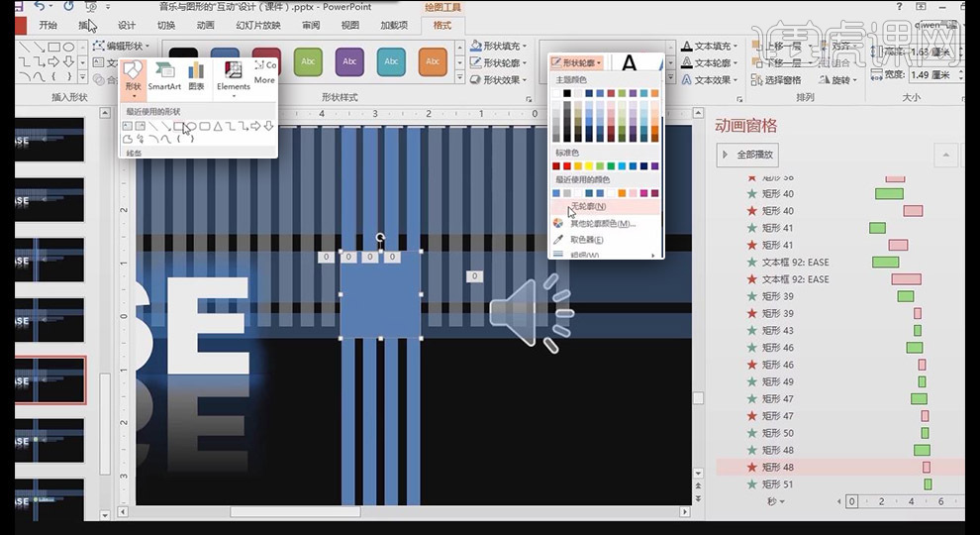Pick the eyedropper 取色器 tool
This screenshot has width=980, height=535.
click(x=586, y=239)
